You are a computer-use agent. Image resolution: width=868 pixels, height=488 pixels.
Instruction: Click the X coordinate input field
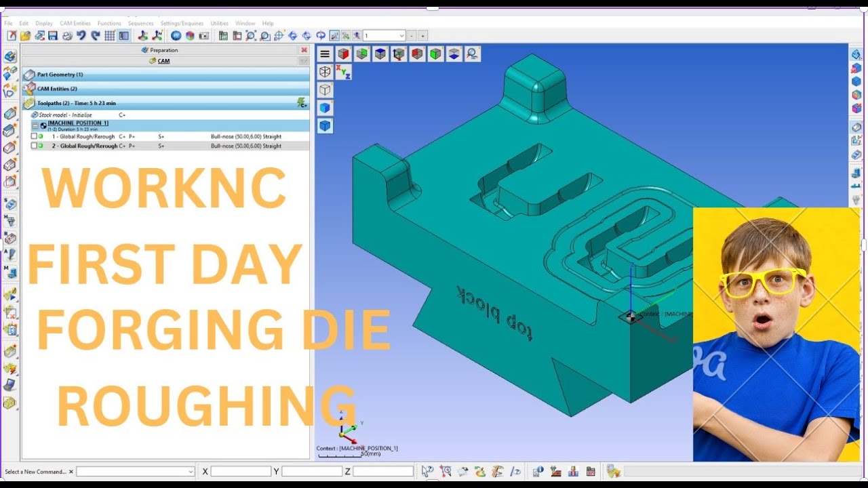pyautogui.click(x=241, y=472)
